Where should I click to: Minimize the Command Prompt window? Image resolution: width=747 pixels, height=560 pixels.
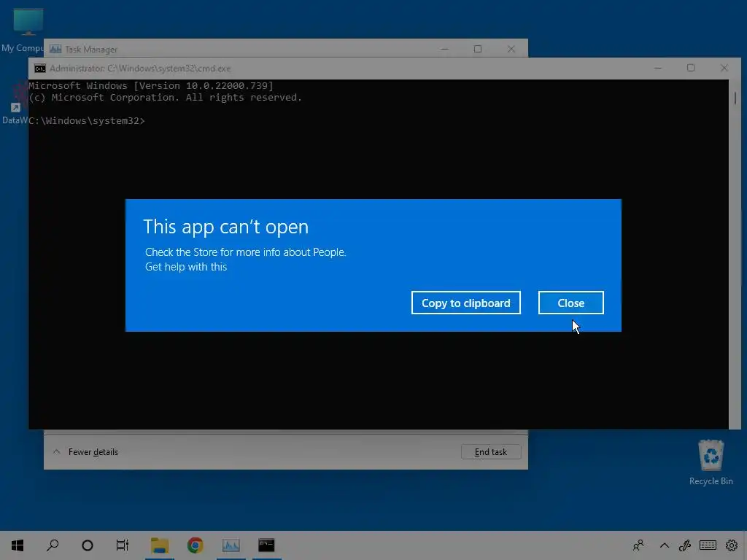tap(658, 68)
